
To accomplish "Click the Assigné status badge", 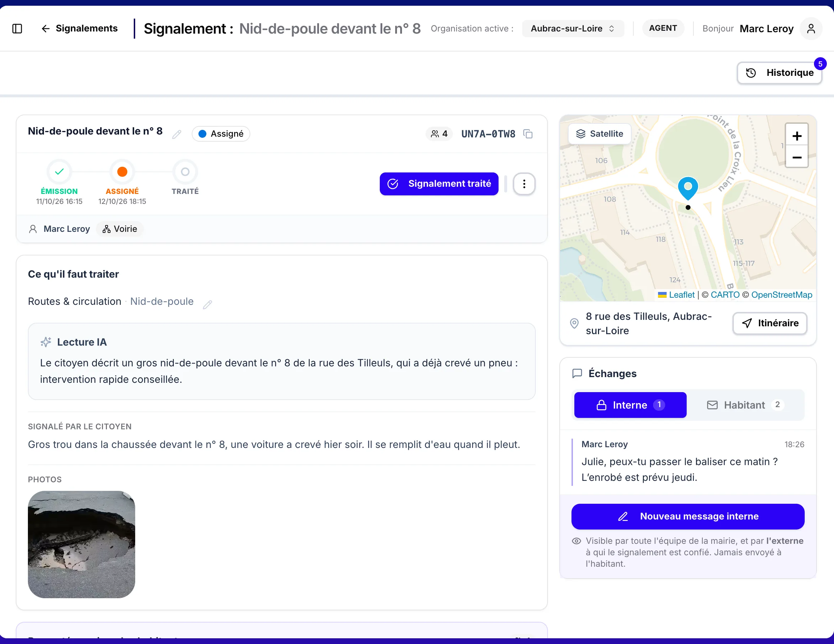I will click(221, 134).
